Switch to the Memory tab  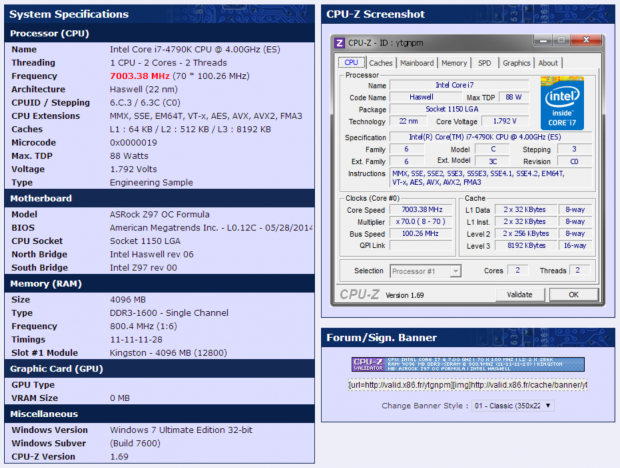(x=454, y=63)
